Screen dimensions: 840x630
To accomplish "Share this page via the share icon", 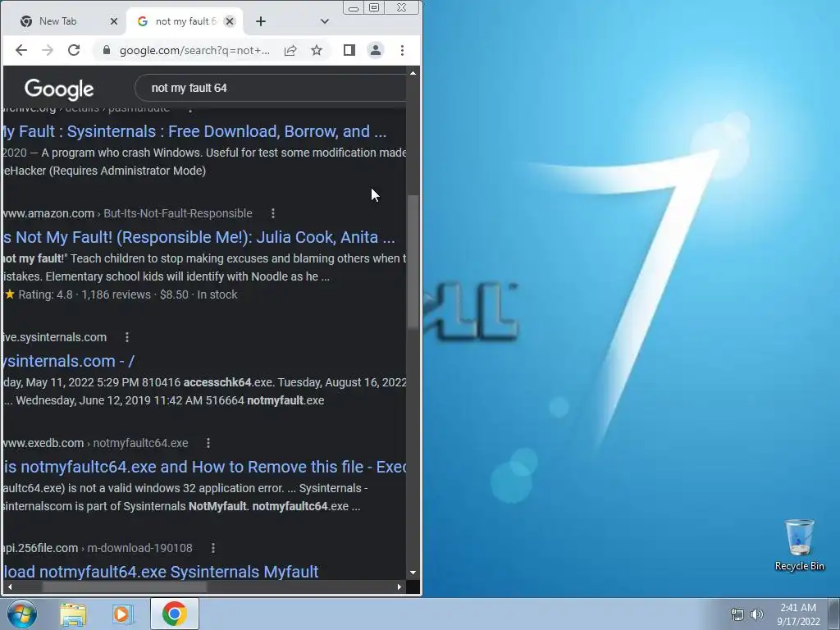I will tap(290, 50).
